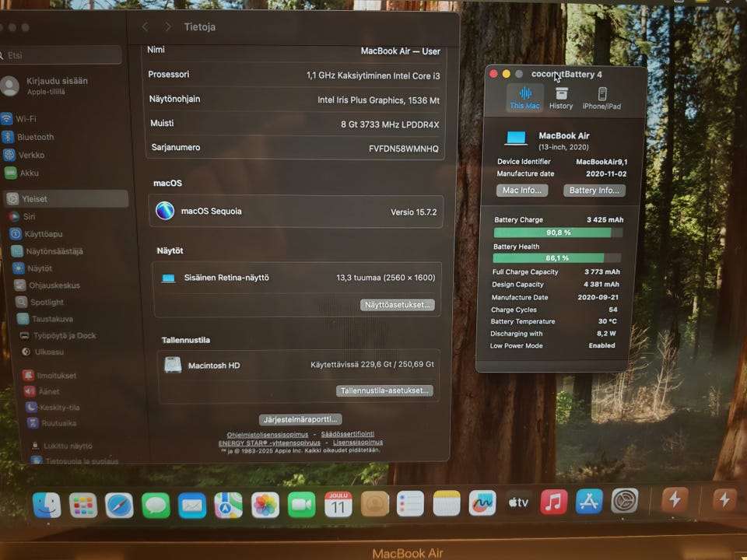Open Calendar showing 11 in the Dock

pos(338,504)
